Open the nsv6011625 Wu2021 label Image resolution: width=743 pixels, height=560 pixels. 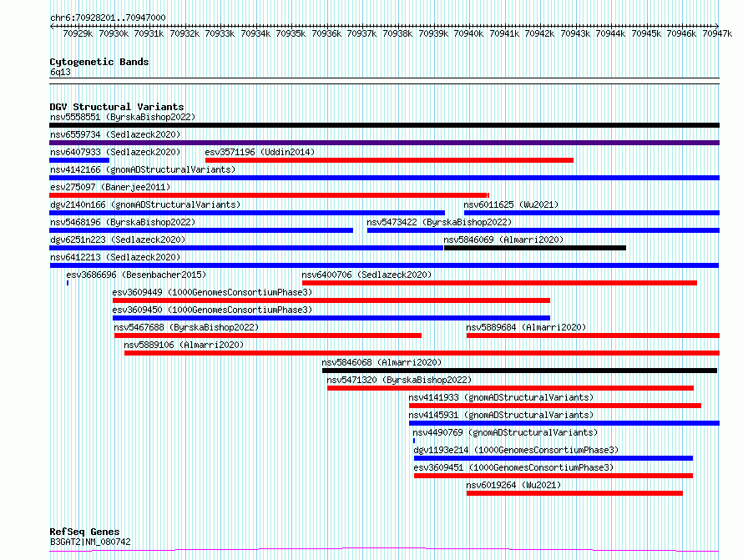(x=511, y=204)
